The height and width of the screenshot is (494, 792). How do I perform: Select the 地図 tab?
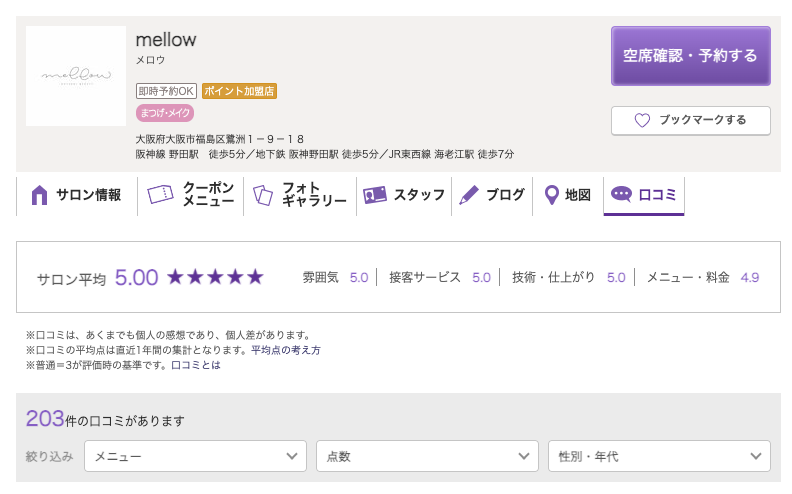568,196
